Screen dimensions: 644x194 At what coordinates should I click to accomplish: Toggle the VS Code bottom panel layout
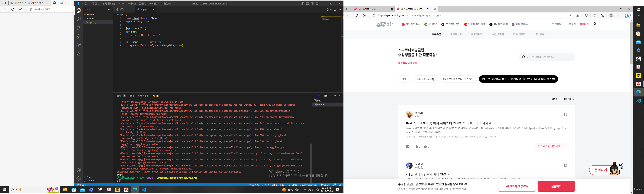[x=308, y=4]
